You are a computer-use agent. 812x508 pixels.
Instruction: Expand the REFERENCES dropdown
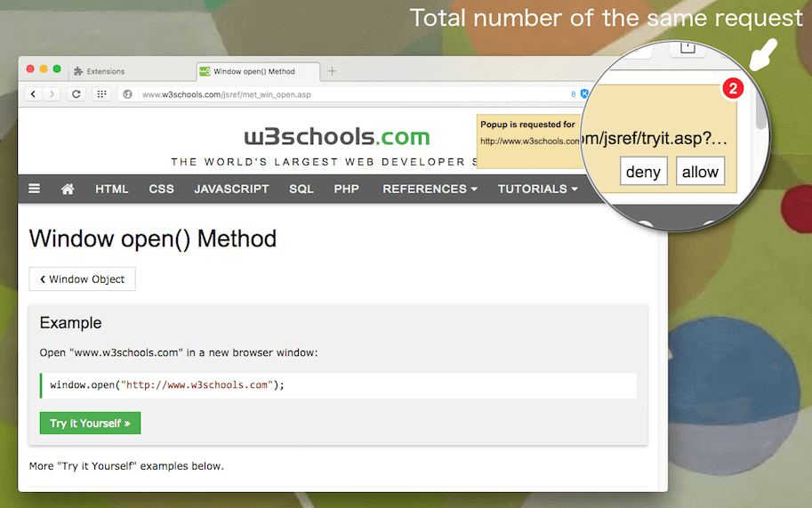pyautogui.click(x=430, y=189)
